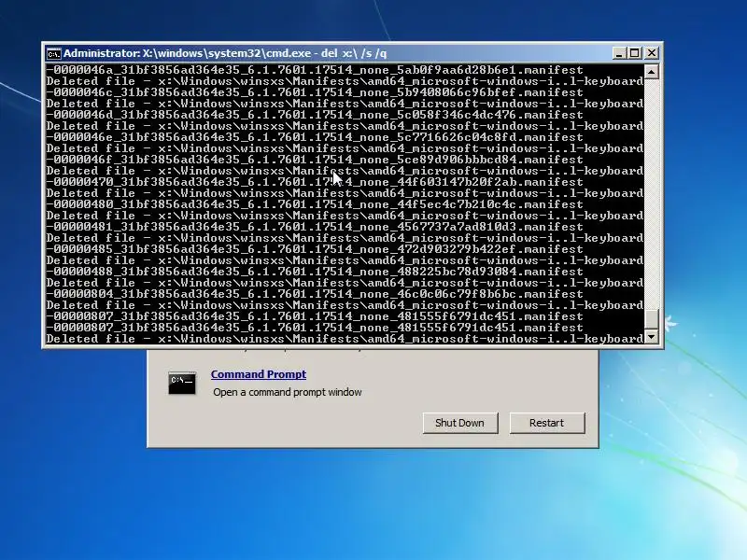Open the Command Prompt black console icon
The image size is (747, 560).
coord(182,383)
